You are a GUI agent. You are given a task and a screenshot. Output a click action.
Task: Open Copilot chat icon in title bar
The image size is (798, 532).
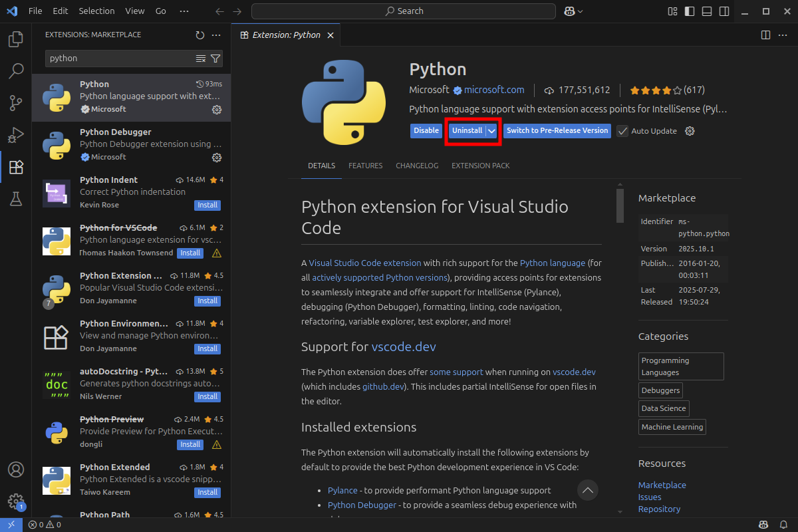[569, 11]
